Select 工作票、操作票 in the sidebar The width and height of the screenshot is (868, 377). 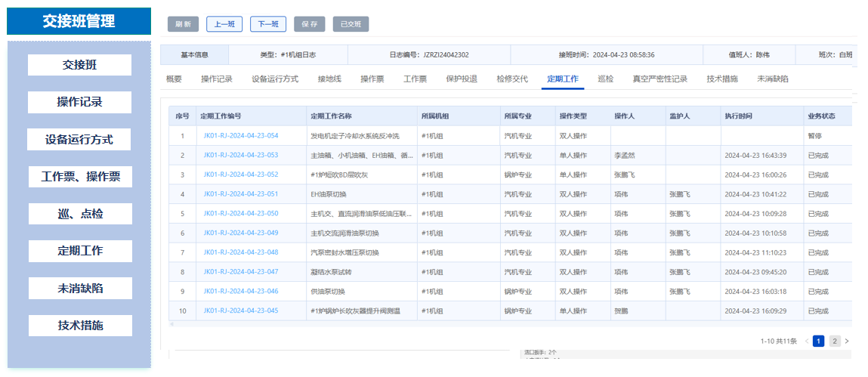[x=79, y=177]
